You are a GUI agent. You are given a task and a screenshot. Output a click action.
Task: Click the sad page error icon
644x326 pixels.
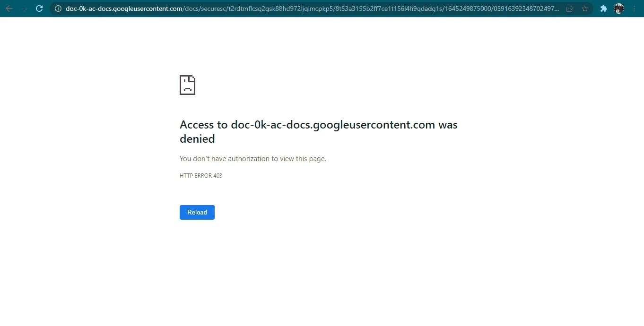click(x=187, y=85)
